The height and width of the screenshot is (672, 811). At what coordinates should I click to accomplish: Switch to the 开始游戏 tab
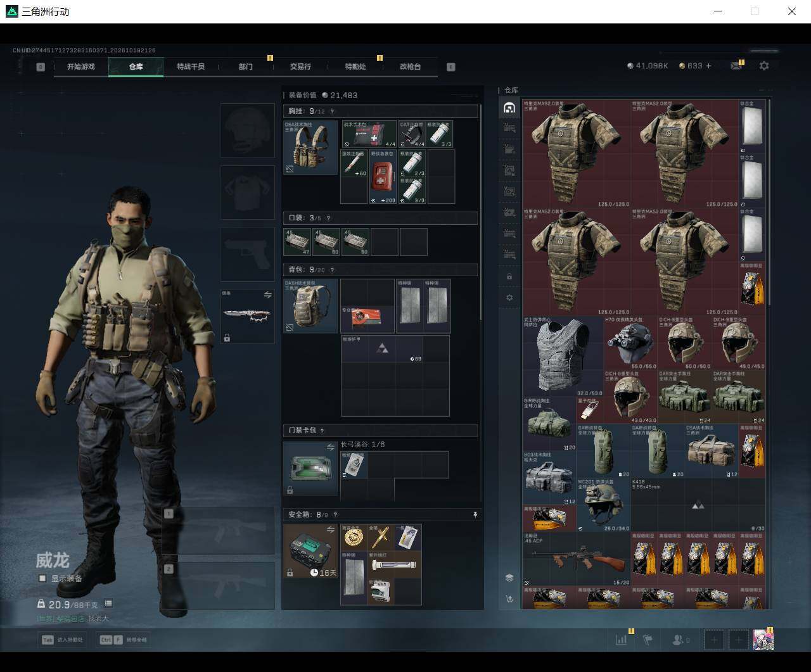(x=81, y=67)
